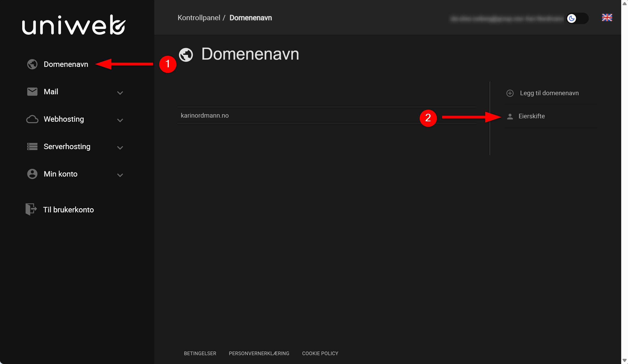Click the Eierskifte button

click(x=532, y=116)
